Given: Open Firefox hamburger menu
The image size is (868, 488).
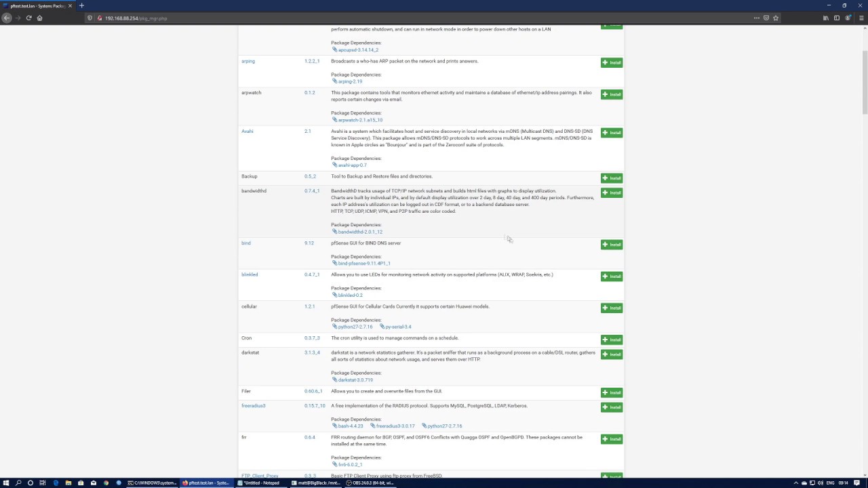Looking at the screenshot, I should click(860, 18).
